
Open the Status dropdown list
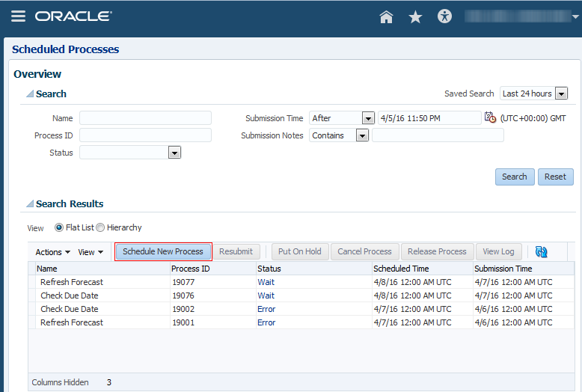(174, 153)
